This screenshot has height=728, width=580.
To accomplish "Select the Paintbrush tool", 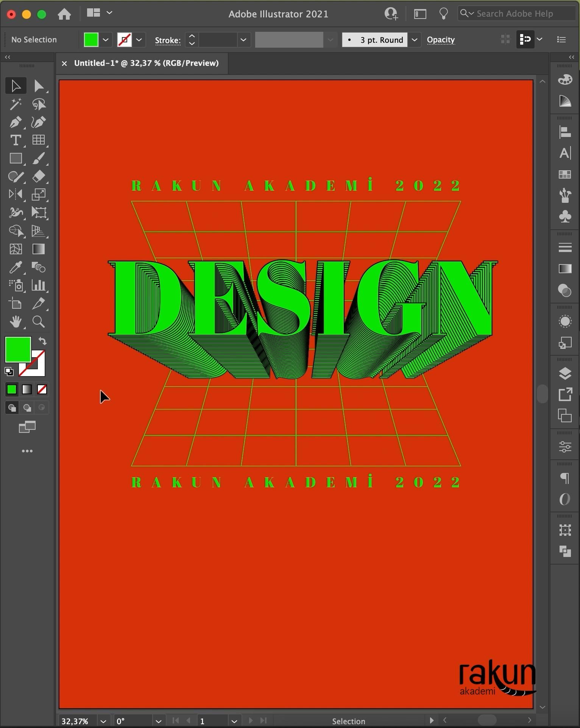I will point(39,158).
